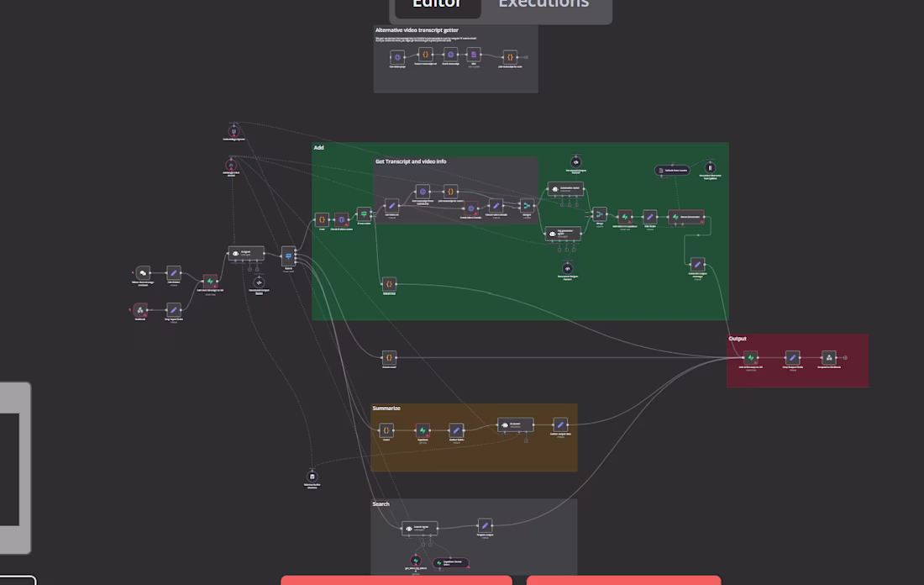Viewport: 924px width, 585px height.
Task: Select the AI agent node inside the Summarize section
Action: (515, 425)
